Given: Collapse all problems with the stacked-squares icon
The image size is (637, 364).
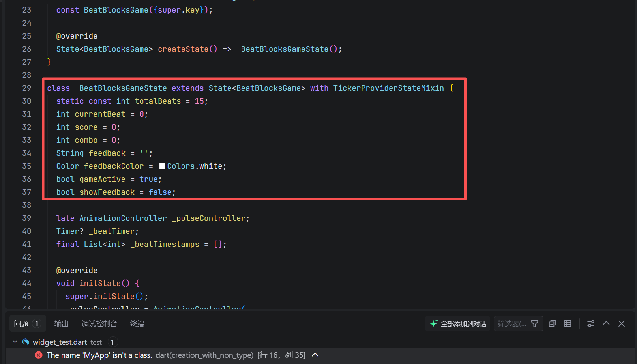Looking at the screenshot, I should click(552, 324).
